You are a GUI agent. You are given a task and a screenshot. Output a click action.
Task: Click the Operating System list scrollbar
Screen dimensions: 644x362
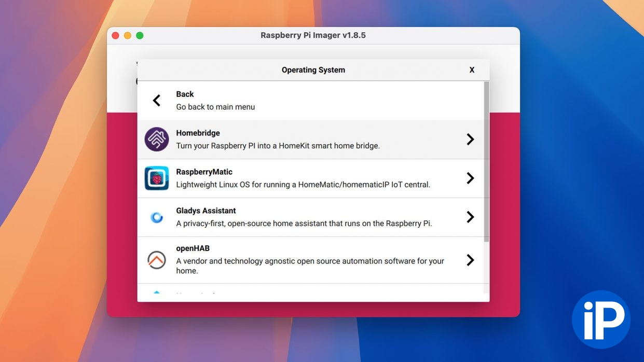tap(486, 161)
